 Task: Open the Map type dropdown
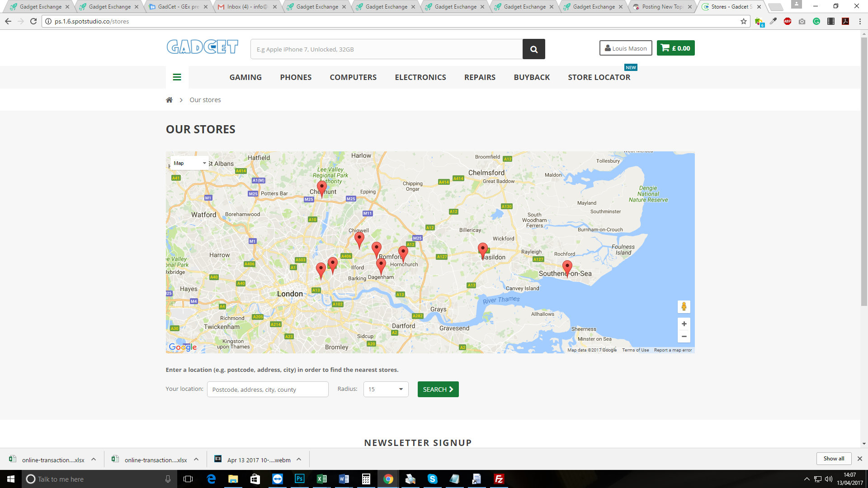[189, 163]
